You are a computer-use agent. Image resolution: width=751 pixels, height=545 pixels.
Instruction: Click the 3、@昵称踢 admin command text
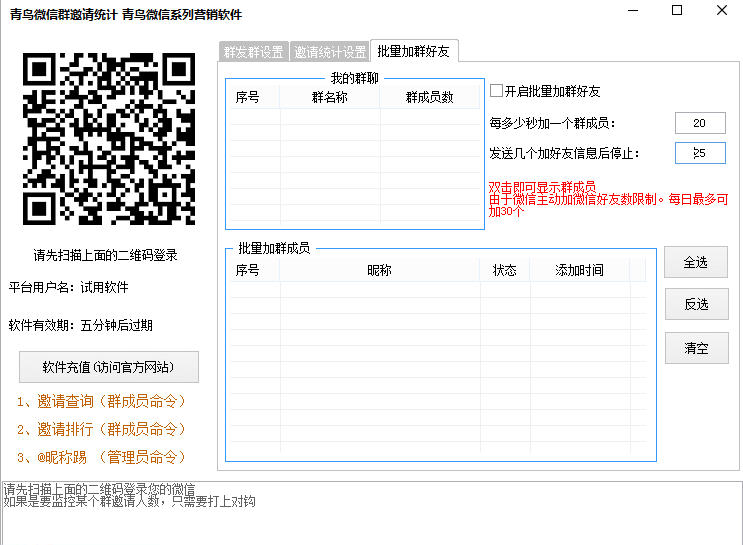pyautogui.click(x=101, y=457)
